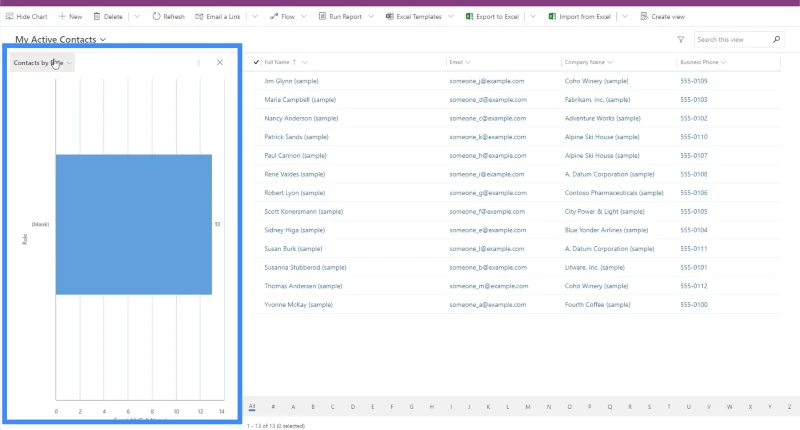Open the Email a Link dropdown arrow
This screenshot has width=800, height=430.
click(255, 16)
